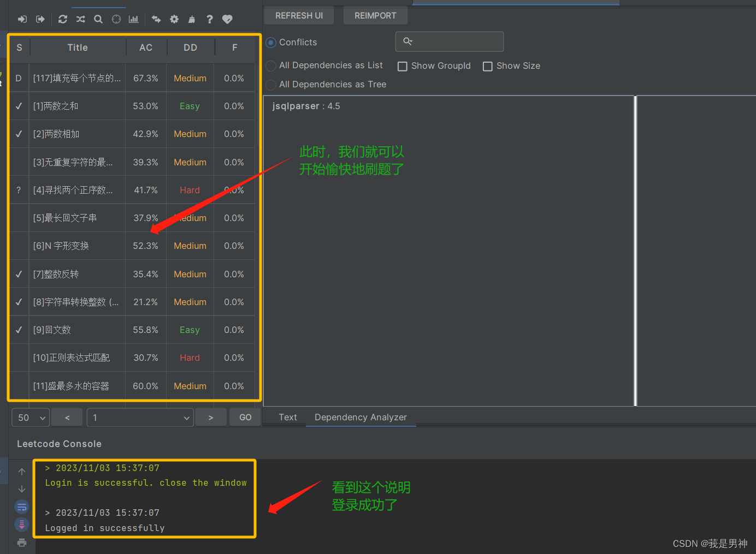Image resolution: width=756 pixels, height=554 pixels.
Task: Open the page number combo box showing 1
Action: [140, 418]
